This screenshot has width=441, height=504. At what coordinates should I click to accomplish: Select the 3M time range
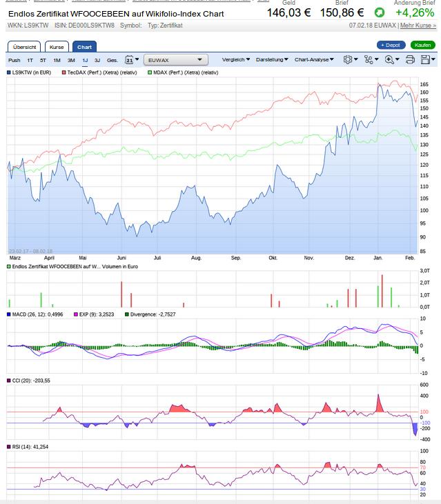71,60
